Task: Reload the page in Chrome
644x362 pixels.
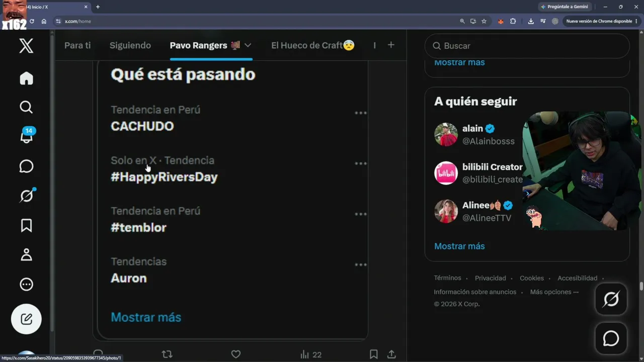Action: pyautogui.click(x=32, y=21)
